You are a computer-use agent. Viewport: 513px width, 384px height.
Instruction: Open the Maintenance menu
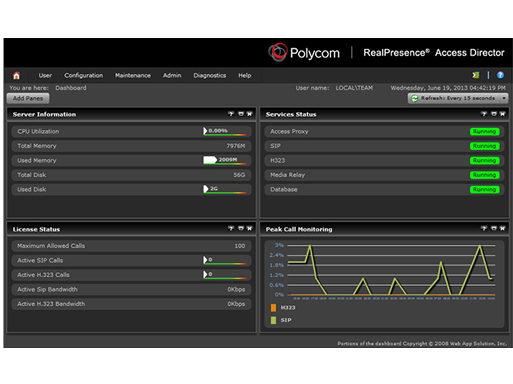pos(133,76)
